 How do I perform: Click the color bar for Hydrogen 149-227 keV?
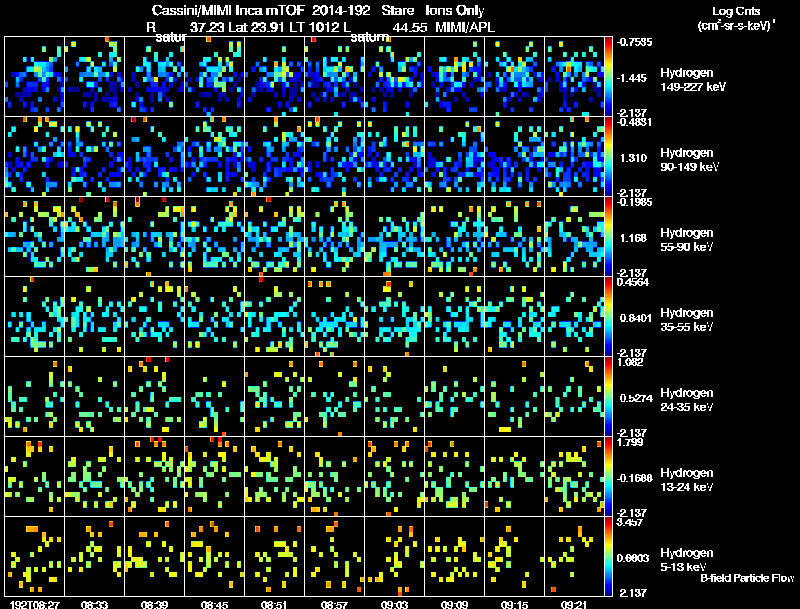coord(608,77)
